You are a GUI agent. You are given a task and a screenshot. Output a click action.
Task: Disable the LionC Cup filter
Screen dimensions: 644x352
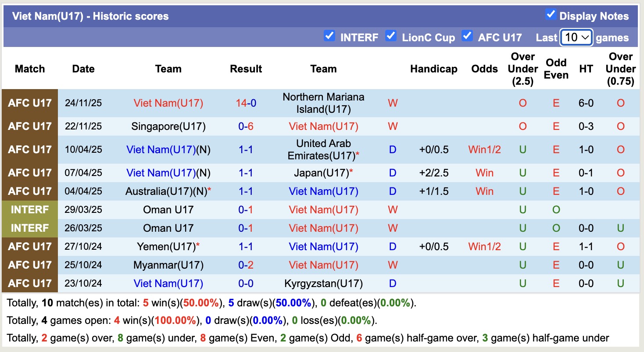pos(391,36)
